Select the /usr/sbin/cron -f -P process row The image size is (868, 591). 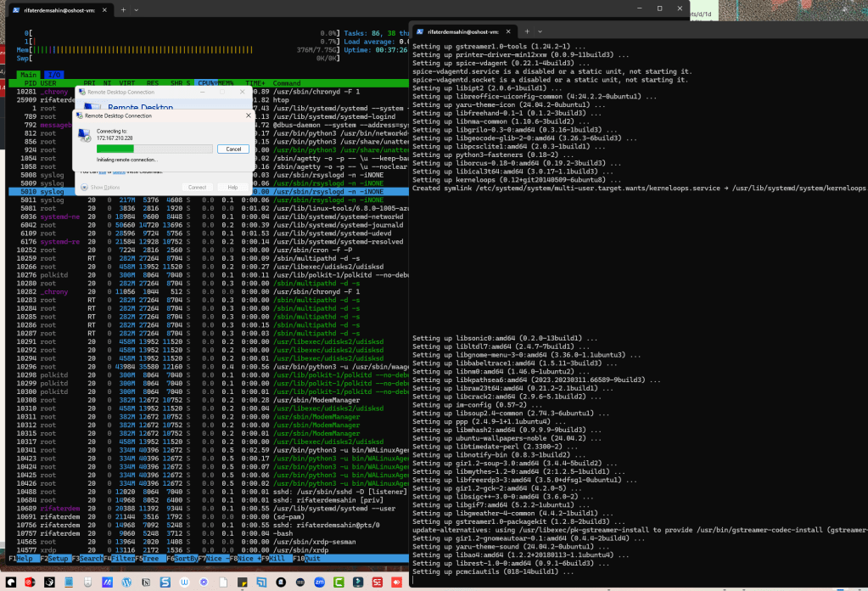pos(208,250)
